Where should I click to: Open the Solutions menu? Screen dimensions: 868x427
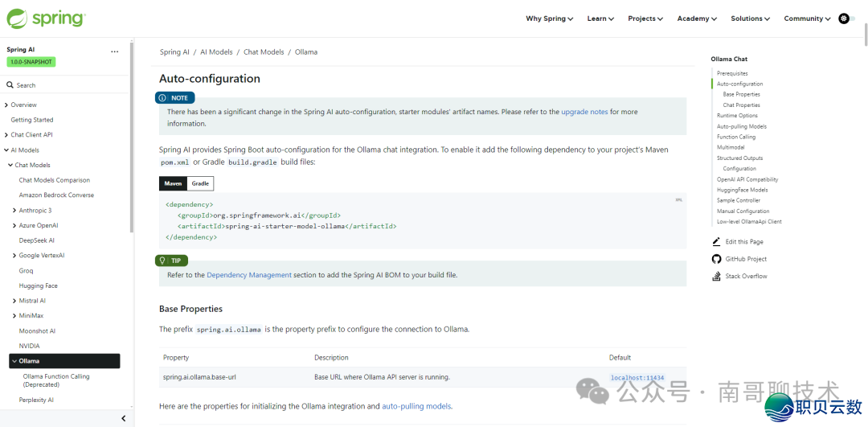pyautogui.click(x=750, y=18)
